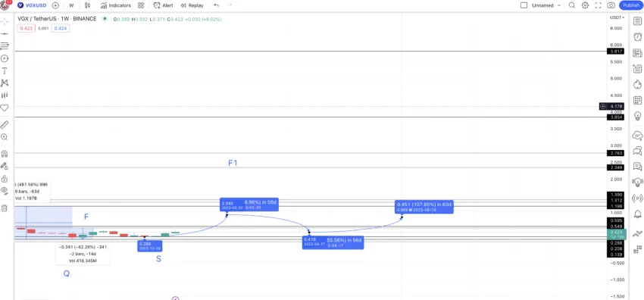Start bar Replay mode

coord(192,5)
